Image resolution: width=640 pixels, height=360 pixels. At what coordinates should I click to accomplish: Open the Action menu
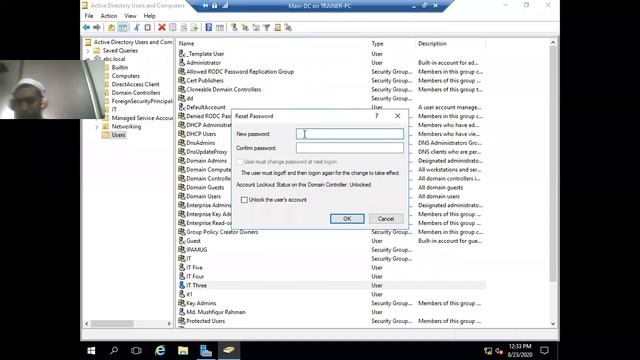point(109,16)
